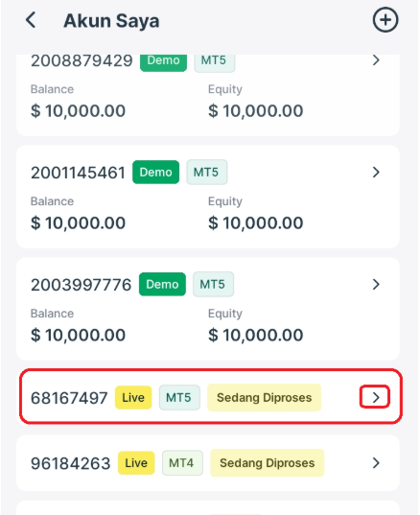Click Demo badge on account 2003997776
The image size is (420, 515).
pos(162,284)
